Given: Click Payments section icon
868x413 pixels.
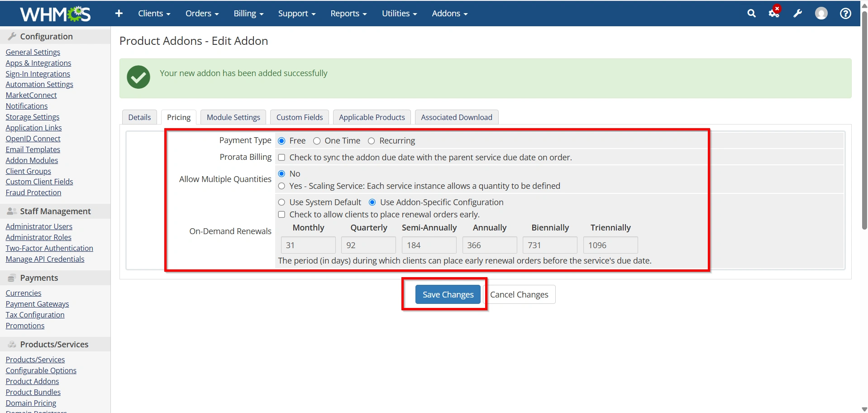Looking at the screenshot, I should [12, 278].
